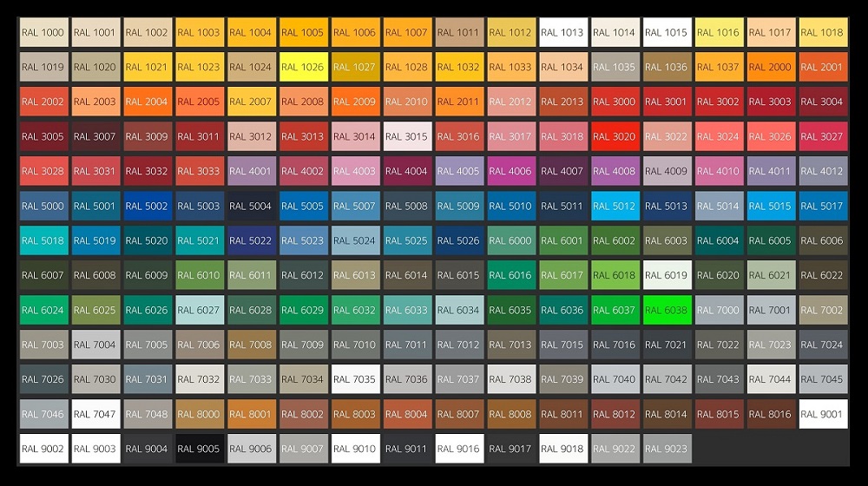The height and width of the screenshot is (486, 868).
Task: Pick the RAL 6038 luminous green swatch
Action: tap(667, 310)
